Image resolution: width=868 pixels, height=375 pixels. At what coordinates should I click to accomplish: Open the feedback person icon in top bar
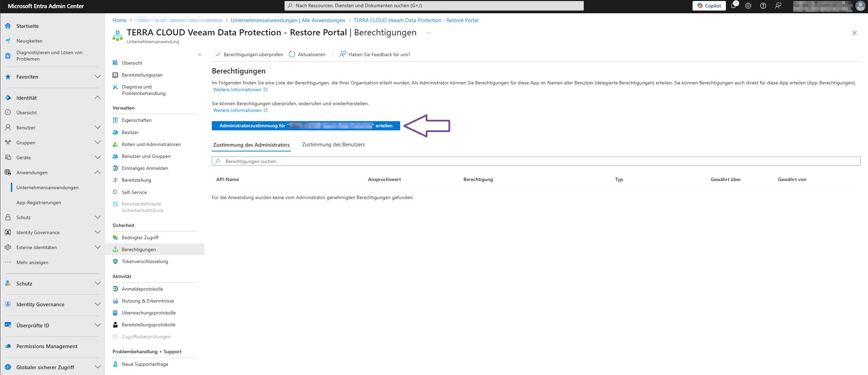coord(778,6)
